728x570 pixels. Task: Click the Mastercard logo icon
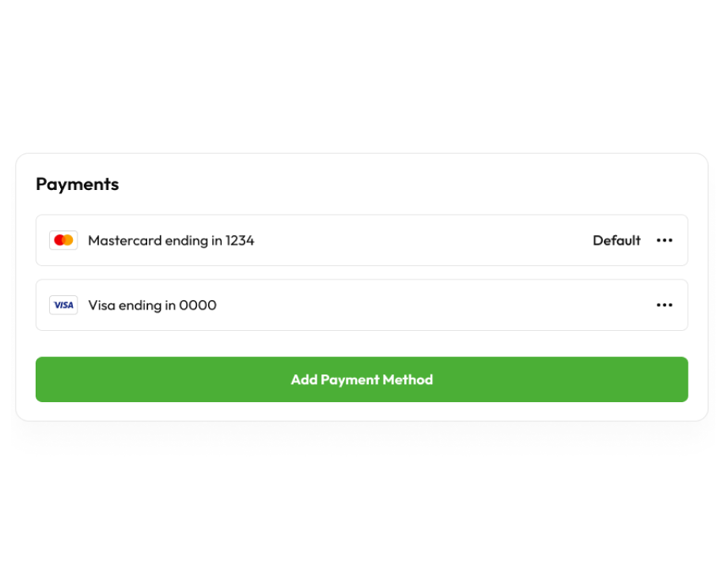[63, 240]
